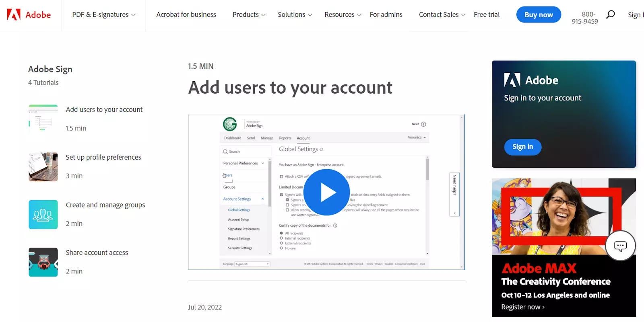Image resolution: width=644 pixels, height=322 pixels.
Task: Open the For admins page
Action: click(386, 15)
